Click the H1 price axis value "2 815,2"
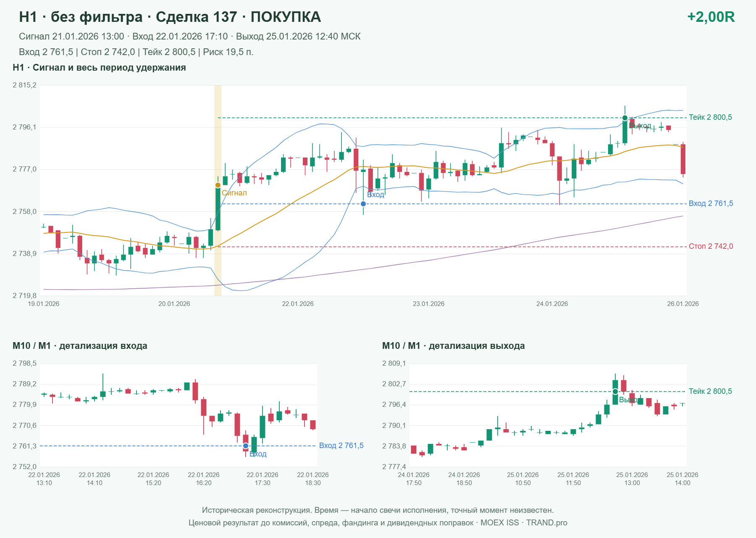 point(24,85)
